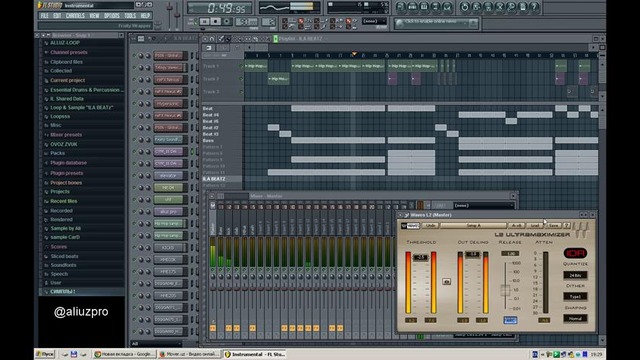Viewport: 640px width, 360px height.
Task: Toggle mute LED of mixer Master track
Action: pyautogui.click(x=213, y=270)
